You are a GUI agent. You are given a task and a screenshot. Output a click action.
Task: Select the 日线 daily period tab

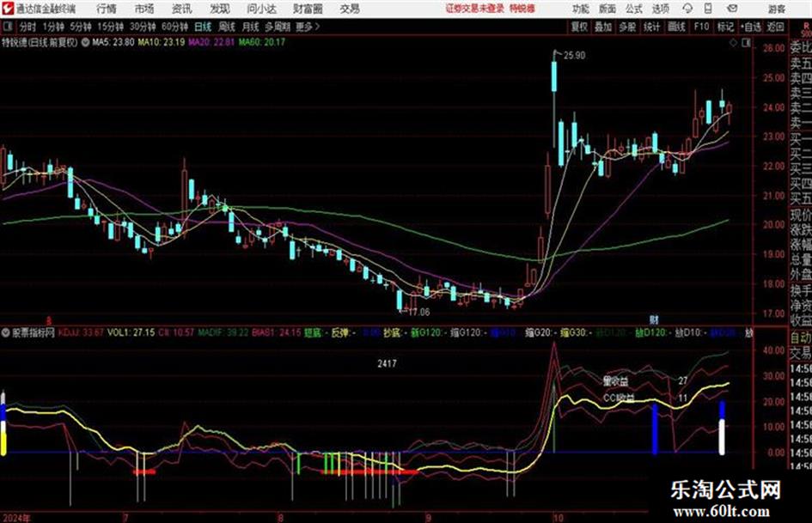click(x=203, y=27)
